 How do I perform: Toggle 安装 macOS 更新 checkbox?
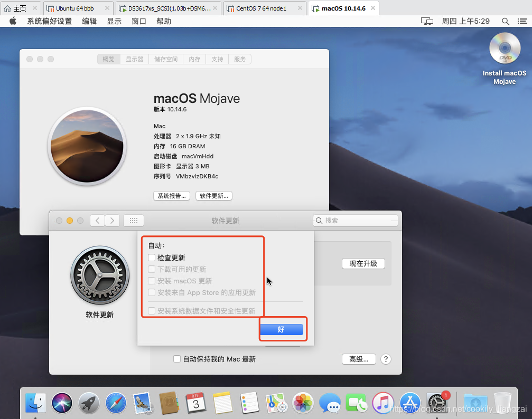[x=152, y=281]
